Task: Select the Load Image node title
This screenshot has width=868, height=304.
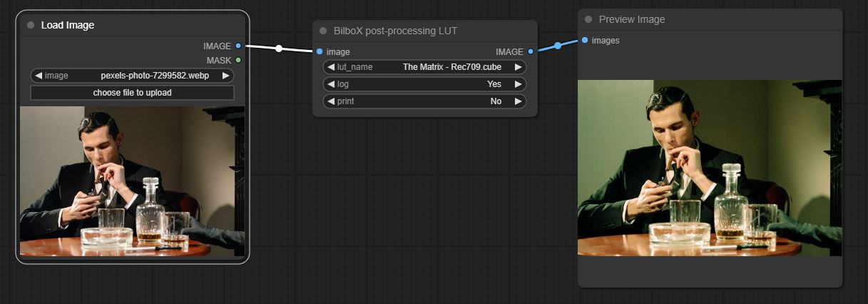Action: [68, 25]
